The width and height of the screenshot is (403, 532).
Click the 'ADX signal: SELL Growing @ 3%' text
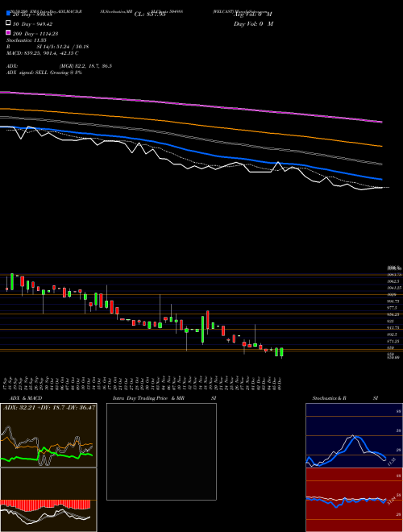44,73
